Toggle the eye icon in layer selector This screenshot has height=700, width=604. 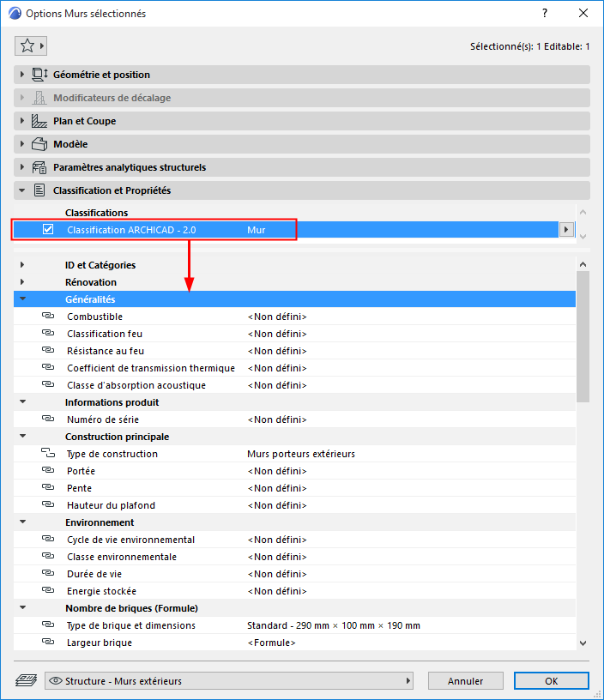[56, 681]
